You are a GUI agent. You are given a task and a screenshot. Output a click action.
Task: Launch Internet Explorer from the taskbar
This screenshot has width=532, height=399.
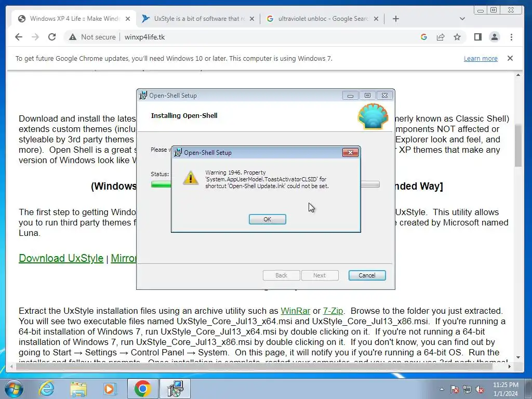[46, 389]
